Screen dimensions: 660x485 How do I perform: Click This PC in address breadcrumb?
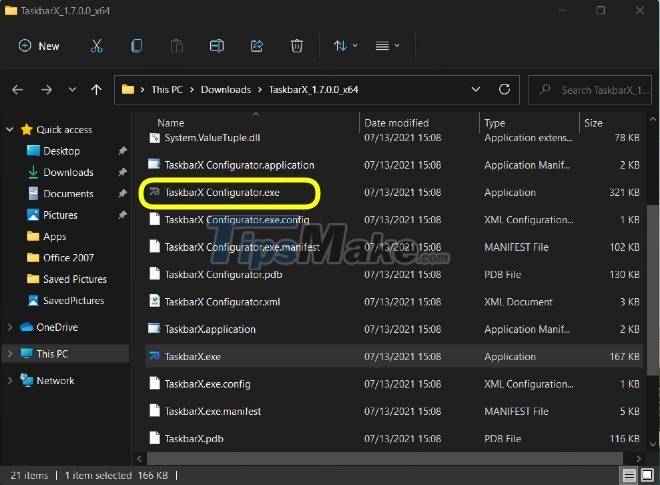167,90
